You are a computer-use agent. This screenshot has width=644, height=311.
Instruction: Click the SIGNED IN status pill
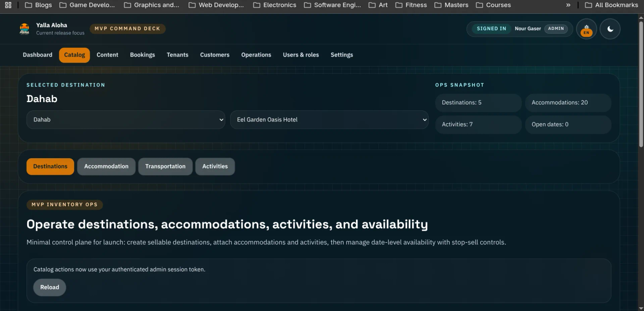point(491,29)
